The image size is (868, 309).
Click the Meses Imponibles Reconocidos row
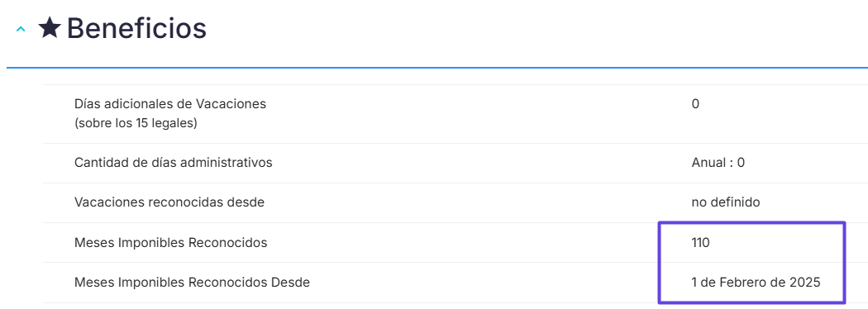455,243
